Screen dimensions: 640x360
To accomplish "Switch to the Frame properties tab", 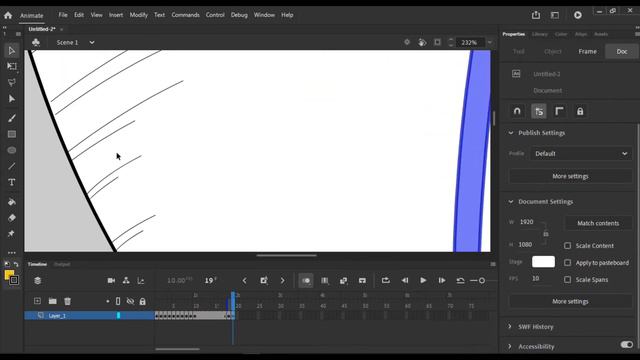I will 587,51.
